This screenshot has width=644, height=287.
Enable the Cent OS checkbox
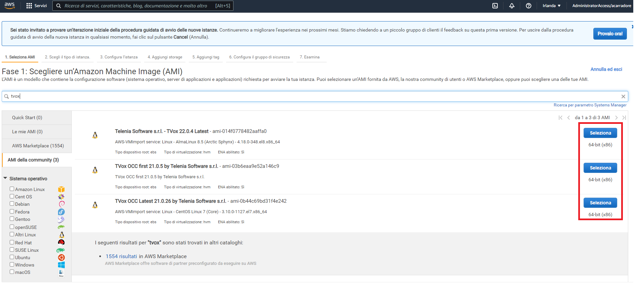pos(12,196)
